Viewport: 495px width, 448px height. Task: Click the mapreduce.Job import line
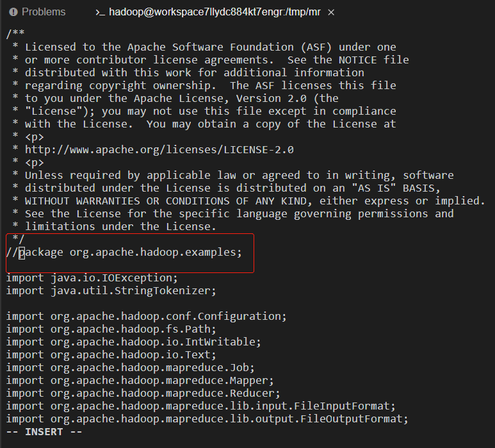point(131,368)
